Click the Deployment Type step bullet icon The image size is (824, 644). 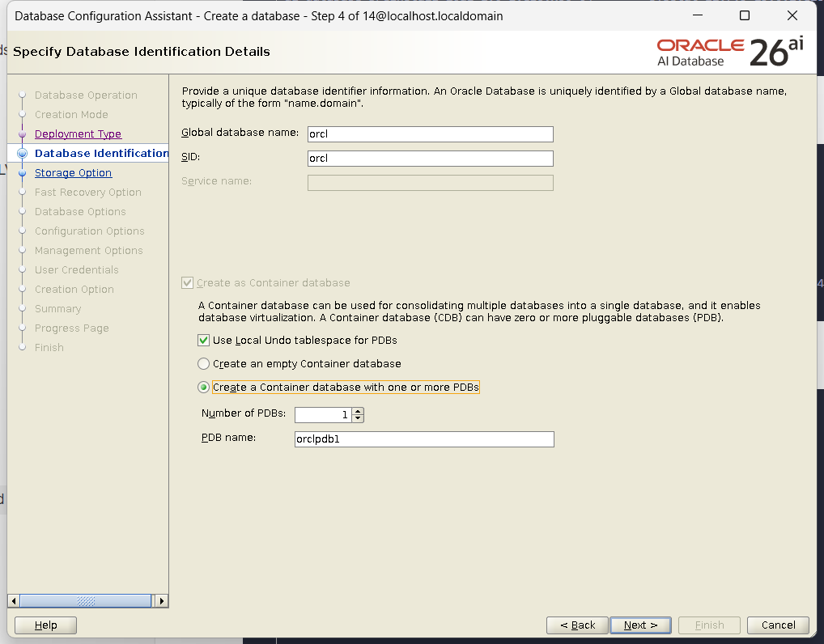[22, 134]
